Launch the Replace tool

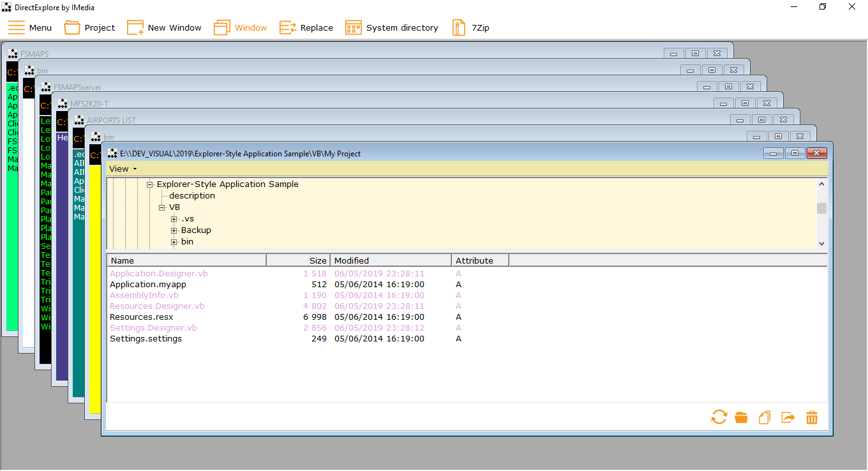click(x=306, y=27)
